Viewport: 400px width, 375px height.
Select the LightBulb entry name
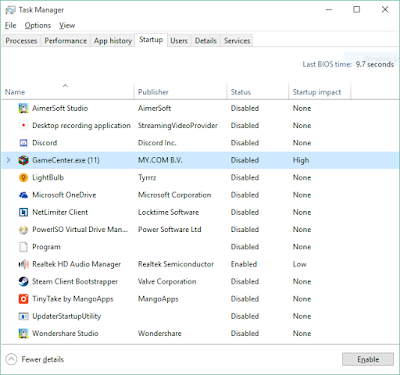(x=48, y=178)
